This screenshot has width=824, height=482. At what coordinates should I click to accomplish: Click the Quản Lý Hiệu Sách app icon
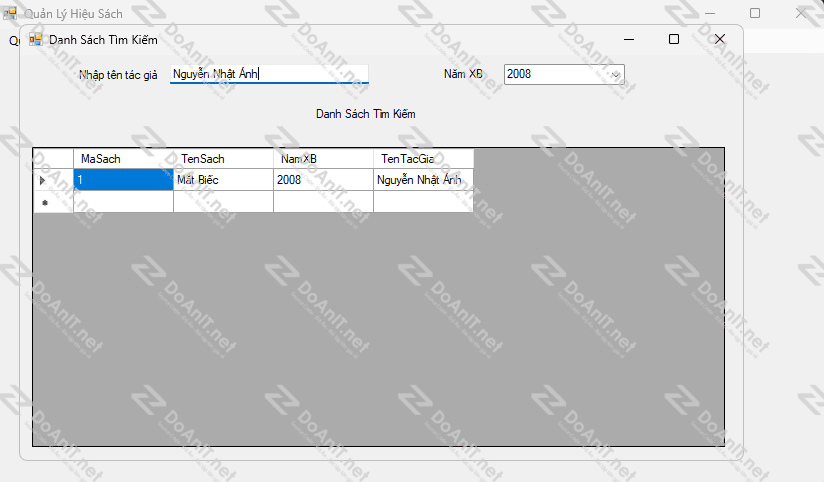[10, 14]
